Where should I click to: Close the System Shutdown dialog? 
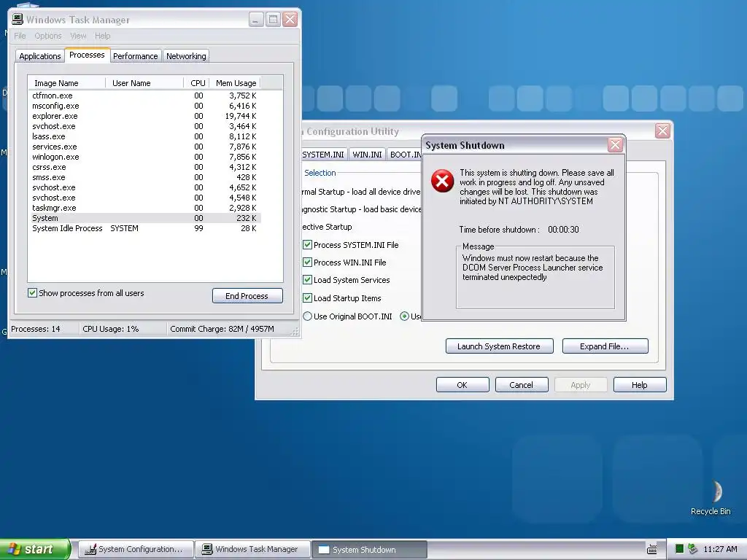(x=615, y=145)
